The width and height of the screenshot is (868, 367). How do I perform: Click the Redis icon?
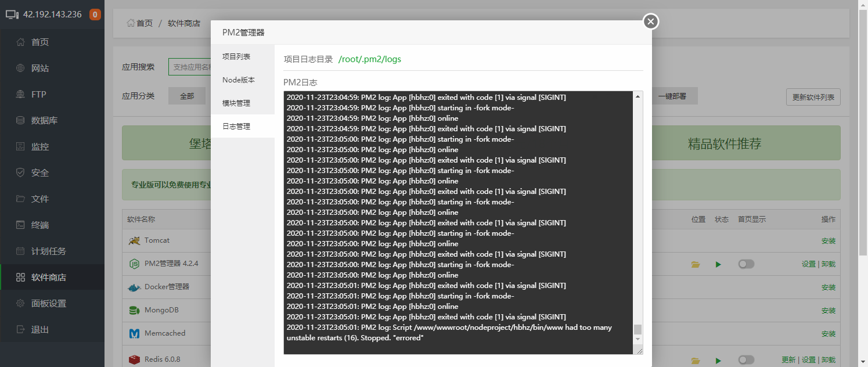coord(134,359)
